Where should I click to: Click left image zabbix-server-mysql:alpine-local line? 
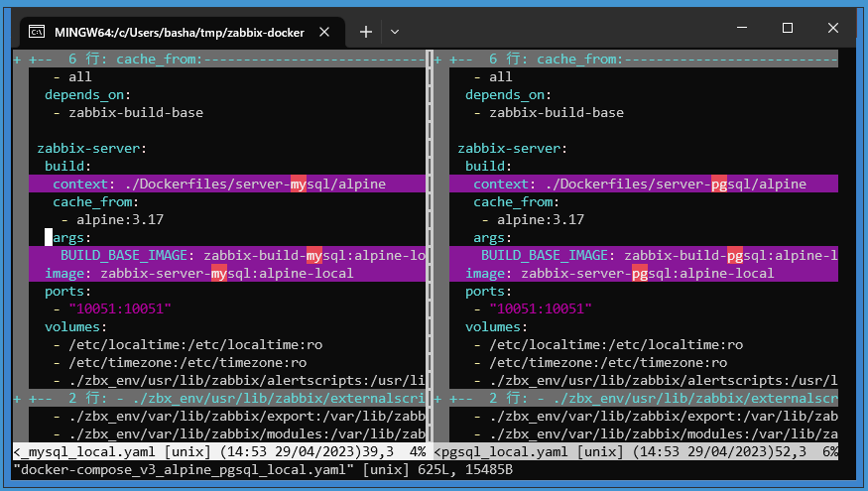(x=227, y=274)
